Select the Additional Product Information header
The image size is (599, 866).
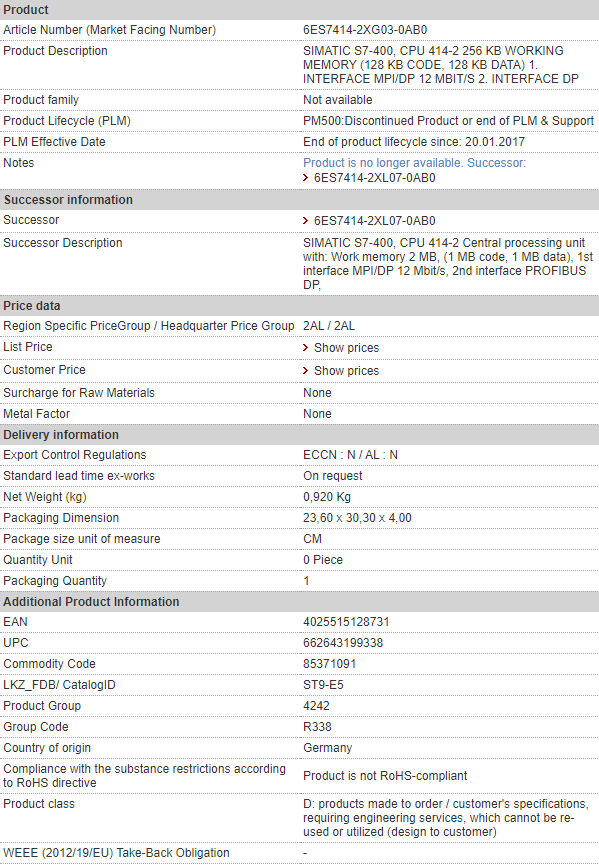[299, 601]
